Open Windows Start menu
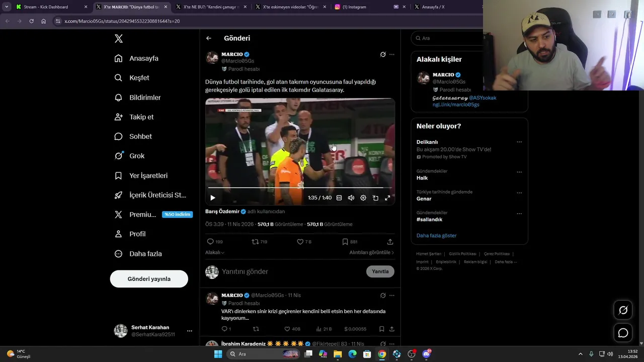 [218, 354]
